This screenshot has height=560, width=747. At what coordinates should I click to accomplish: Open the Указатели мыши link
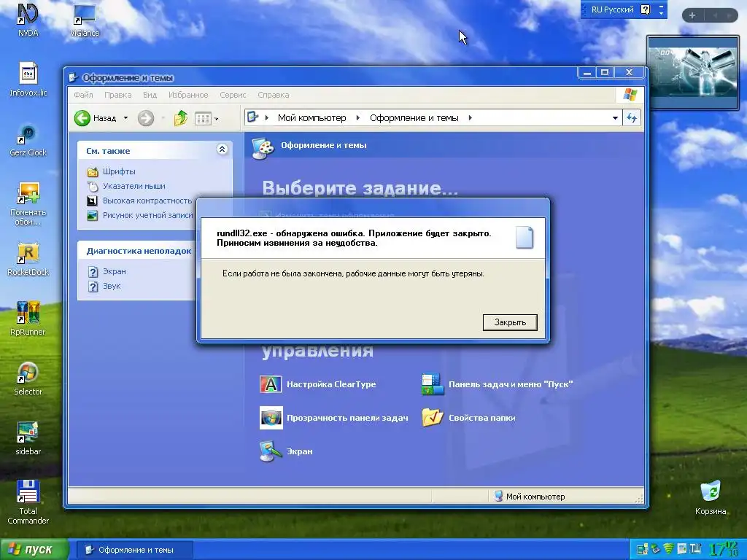(134, 186)
